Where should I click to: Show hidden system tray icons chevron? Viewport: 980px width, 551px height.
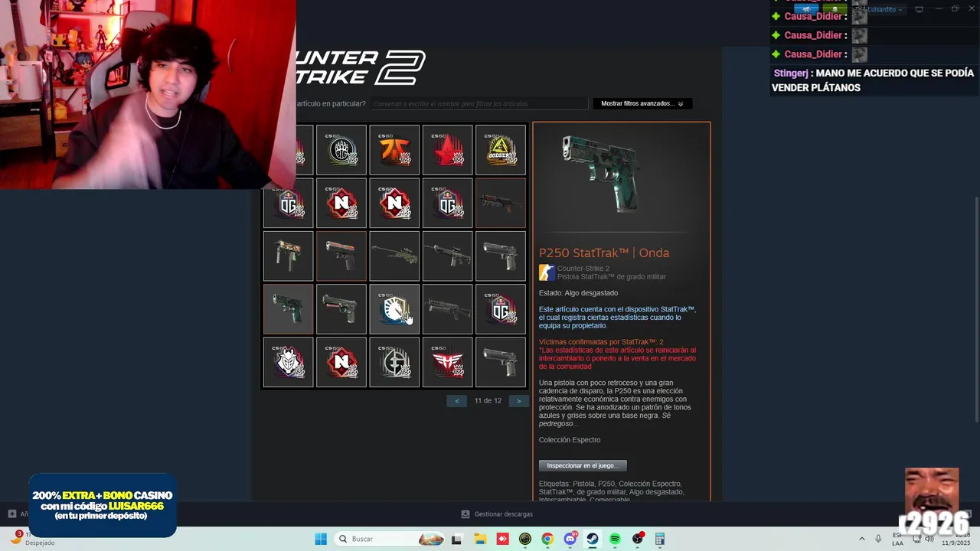tap(862, 539)
